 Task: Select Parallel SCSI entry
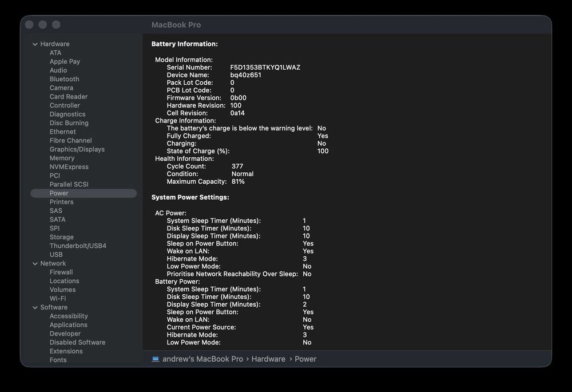click(x=69, y=184)
